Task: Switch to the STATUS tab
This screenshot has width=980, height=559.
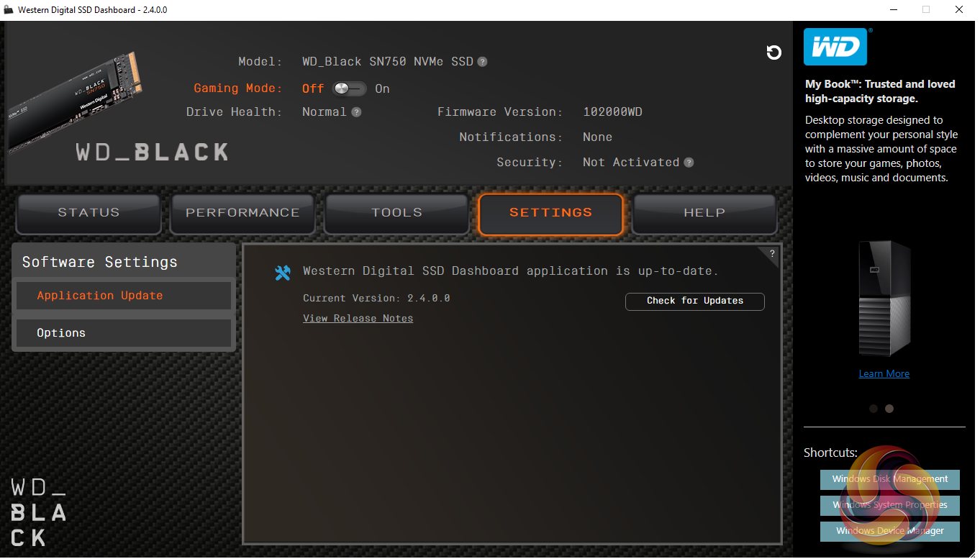Action: (89, 213)
